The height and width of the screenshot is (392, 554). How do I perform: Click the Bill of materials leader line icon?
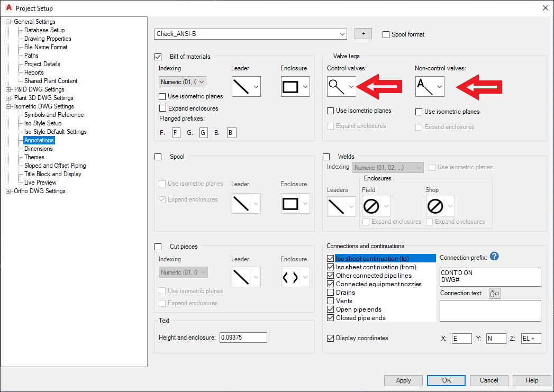coord(242,86)
